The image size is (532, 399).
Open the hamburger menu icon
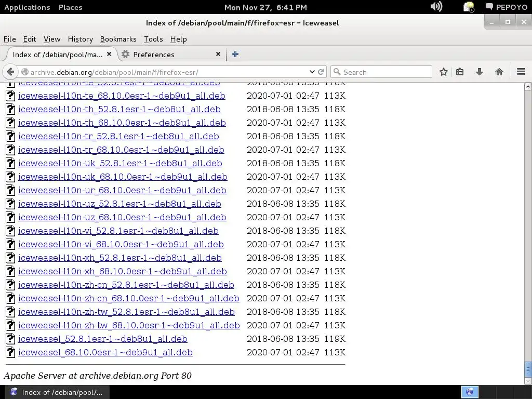(521, 72)
